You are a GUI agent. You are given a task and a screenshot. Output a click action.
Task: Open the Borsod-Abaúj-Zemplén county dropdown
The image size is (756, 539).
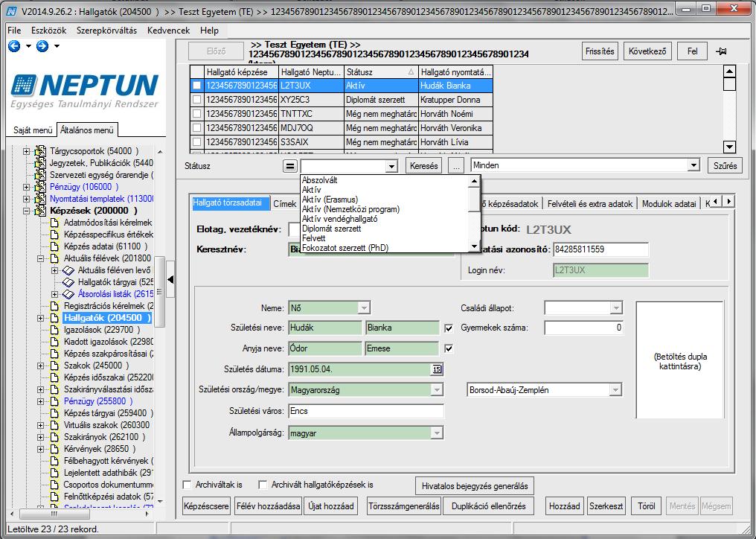click(x=615, y=390)
